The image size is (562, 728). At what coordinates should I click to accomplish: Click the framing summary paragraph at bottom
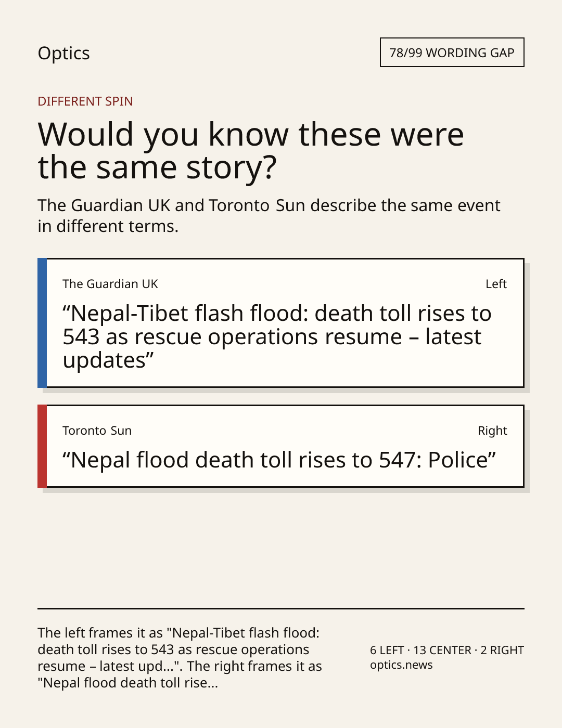pyautogui.click(x=180, y=658)
